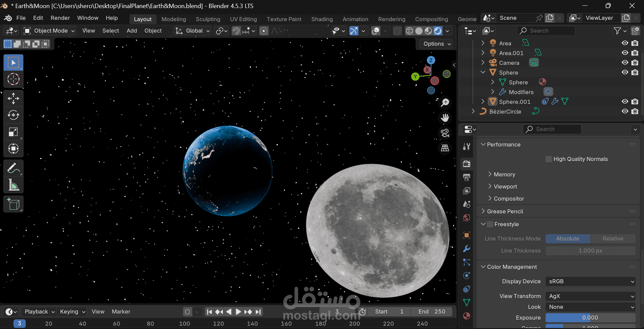
Task: Pick the Rotate tool
Action: tap(13, 115)
